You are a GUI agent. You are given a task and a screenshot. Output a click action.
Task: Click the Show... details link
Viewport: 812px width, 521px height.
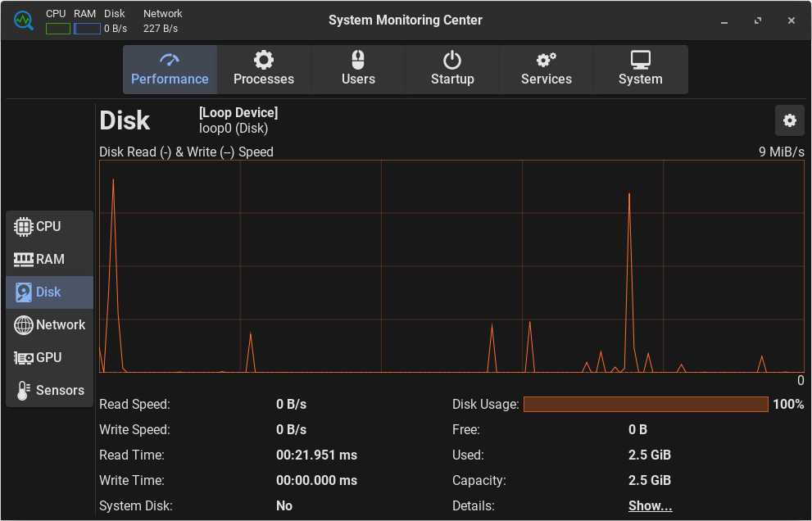650,505
